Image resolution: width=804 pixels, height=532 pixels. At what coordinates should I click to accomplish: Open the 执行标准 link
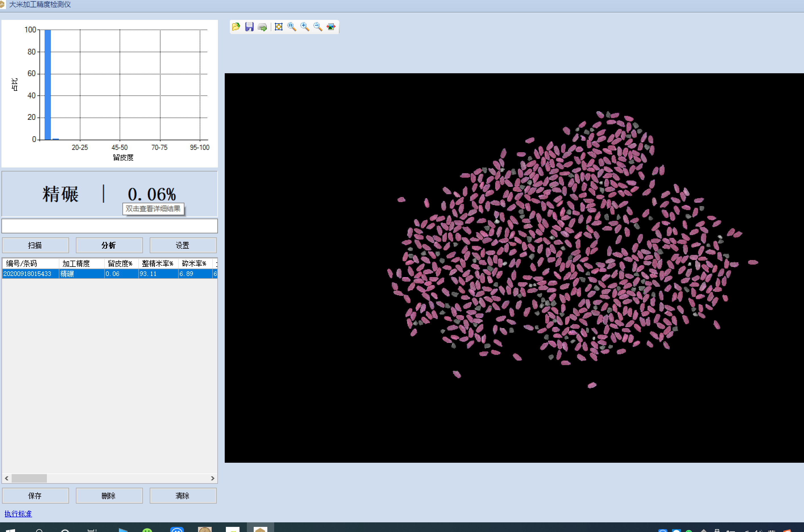tap(18, 514)
